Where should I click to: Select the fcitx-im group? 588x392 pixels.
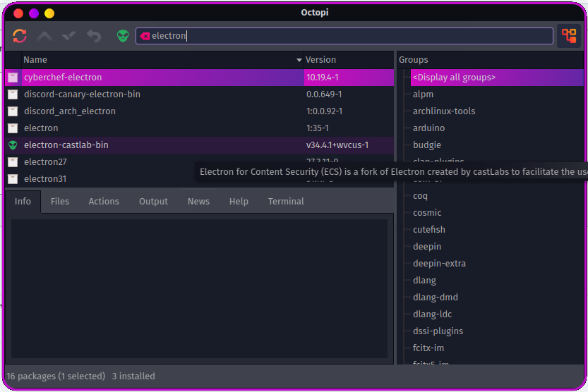coord(428,348)
